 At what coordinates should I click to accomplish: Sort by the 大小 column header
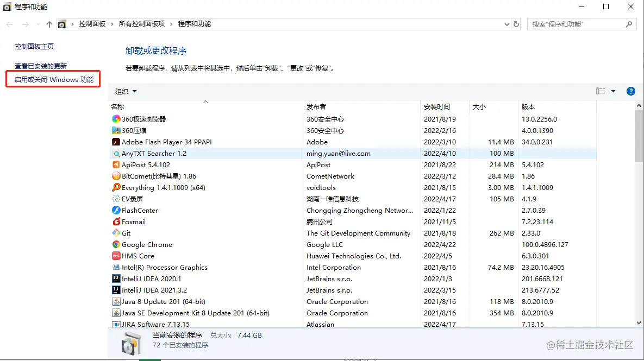pyautogui.click(x=493, y=106)
